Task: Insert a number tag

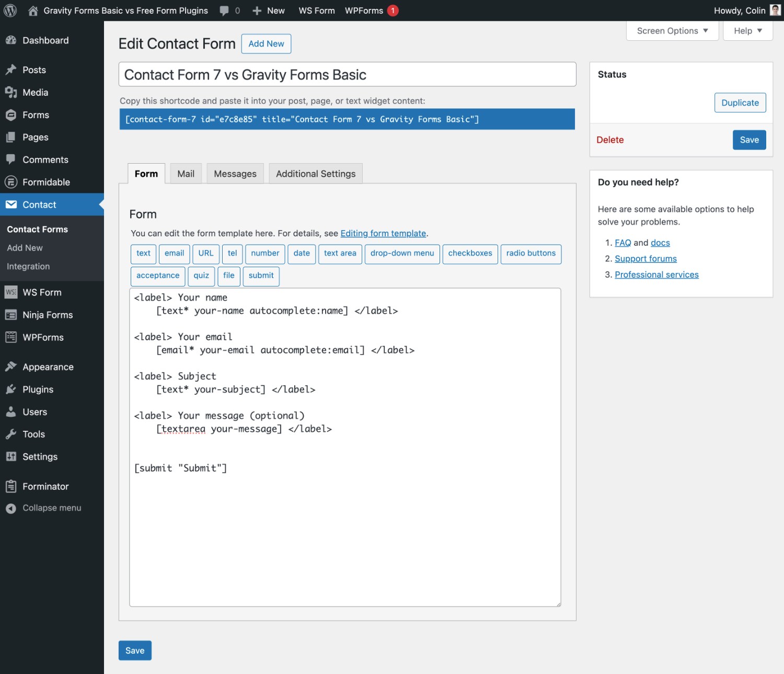Action: pyautogui.click(x=265, y=254)
